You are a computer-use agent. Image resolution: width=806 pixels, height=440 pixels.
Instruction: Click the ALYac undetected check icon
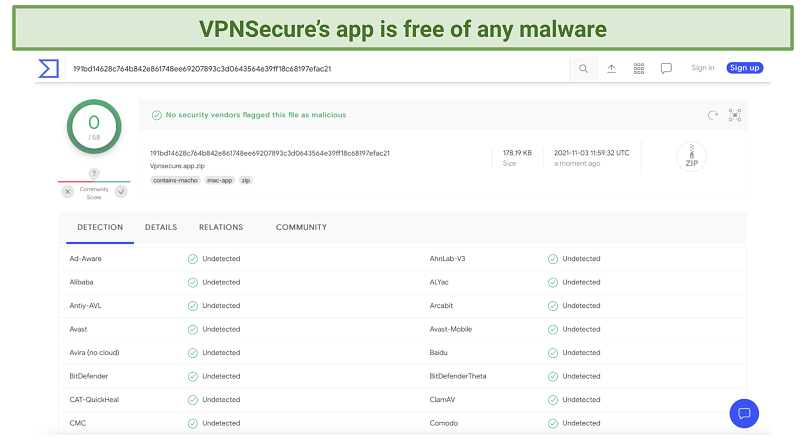point(553,283)
